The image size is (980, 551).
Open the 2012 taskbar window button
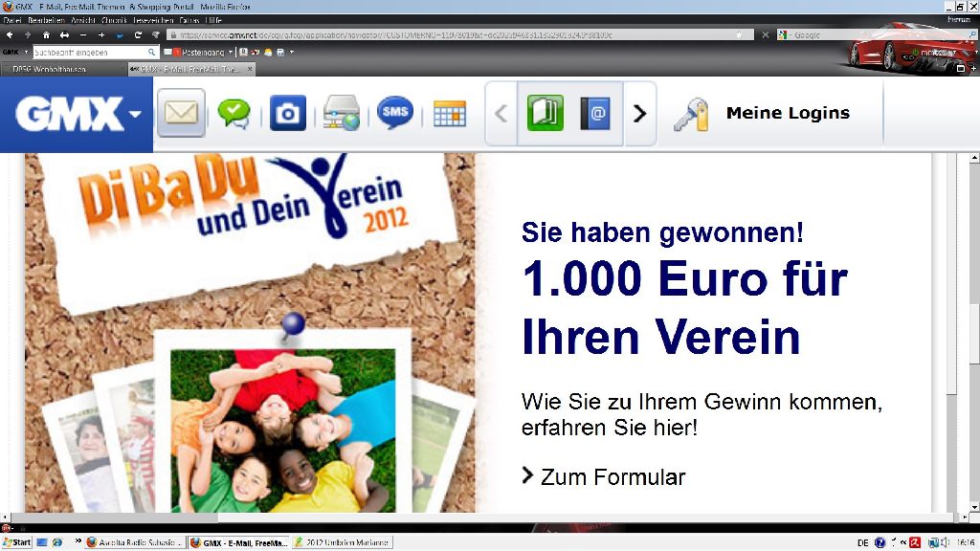click(343, 542)
